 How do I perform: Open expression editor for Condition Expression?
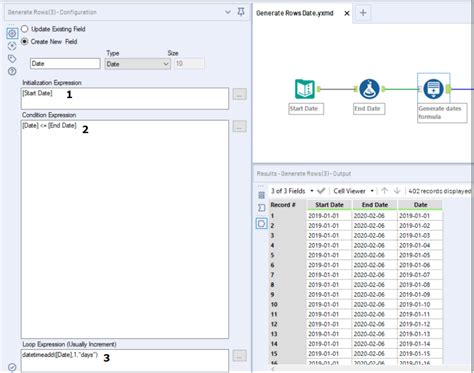coord(239,127)
